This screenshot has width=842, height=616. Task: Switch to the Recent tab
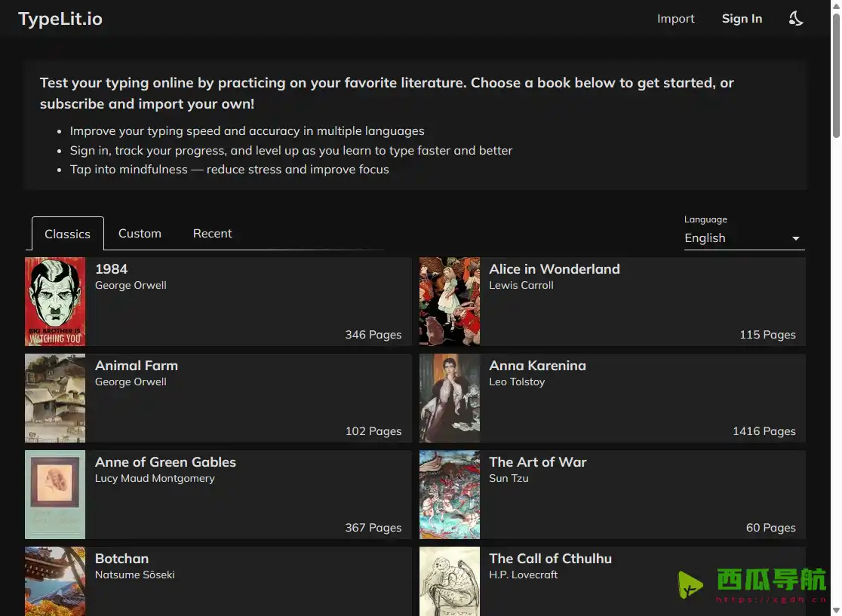pyautogui.click(x=212, y=234)
